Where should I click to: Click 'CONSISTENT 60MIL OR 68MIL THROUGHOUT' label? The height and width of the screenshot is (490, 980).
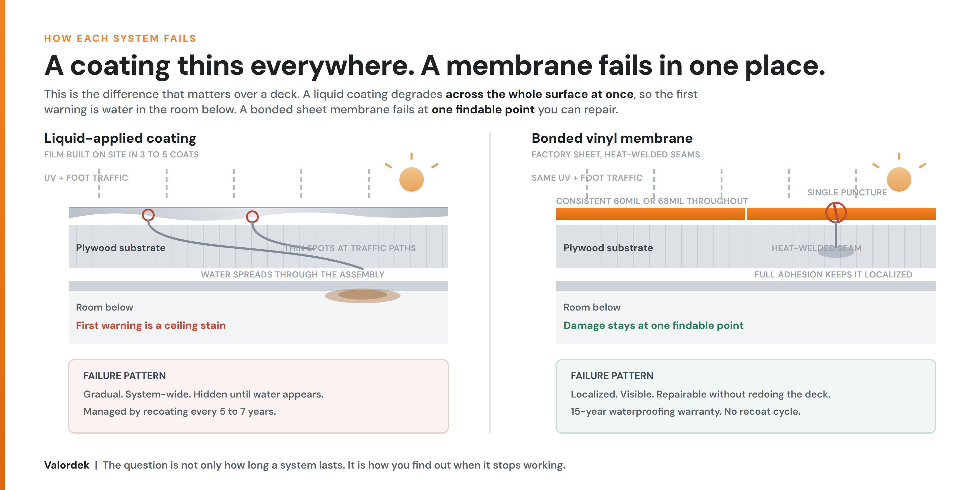click(x=652, y=201)
